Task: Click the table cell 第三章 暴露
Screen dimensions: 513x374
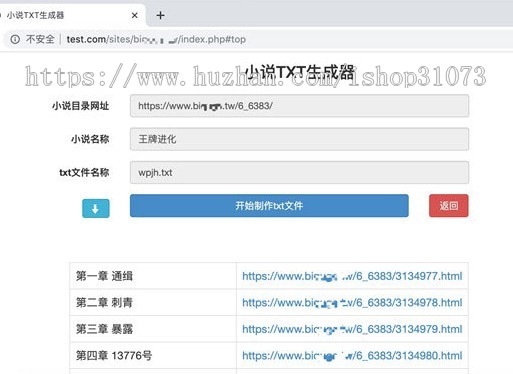Action: point(153,329)
